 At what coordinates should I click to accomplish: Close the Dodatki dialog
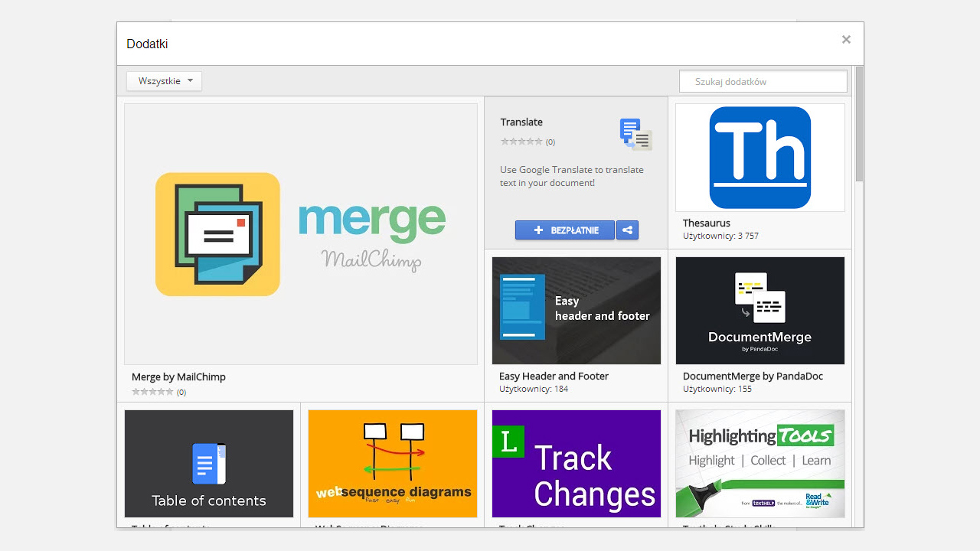(x=846, y=40)
